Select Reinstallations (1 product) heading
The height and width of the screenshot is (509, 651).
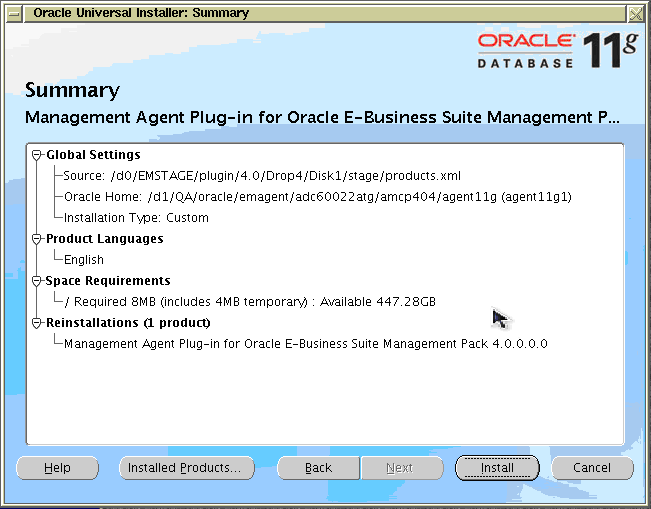pyautogui.click(x=128, y=323)
